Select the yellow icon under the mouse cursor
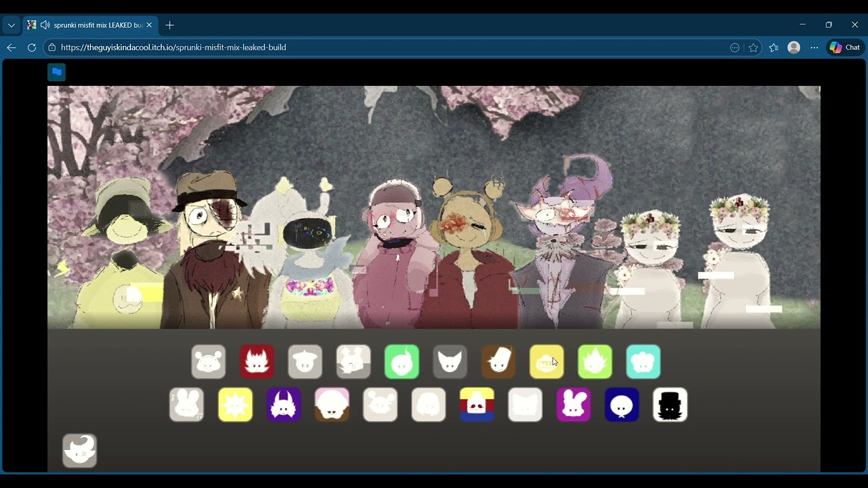The height and width of the screenshot is (488, 868). pyautogui.click(x=547, y=361)
